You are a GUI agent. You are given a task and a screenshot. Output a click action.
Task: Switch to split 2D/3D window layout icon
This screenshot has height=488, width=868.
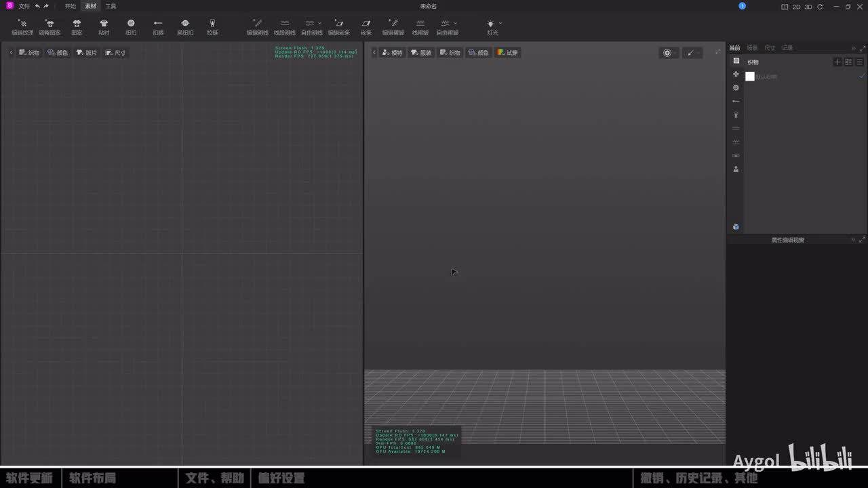point(785,7)
